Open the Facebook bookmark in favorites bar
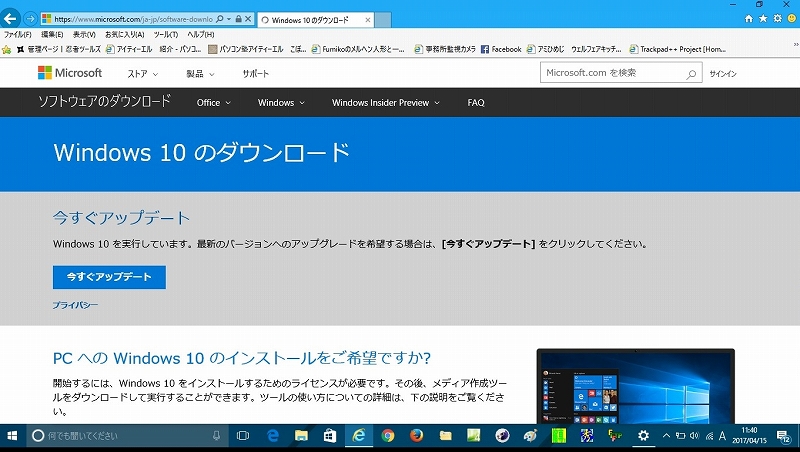Image resolution: width=800 pixels, height=452 pixels. coord(501,49)
